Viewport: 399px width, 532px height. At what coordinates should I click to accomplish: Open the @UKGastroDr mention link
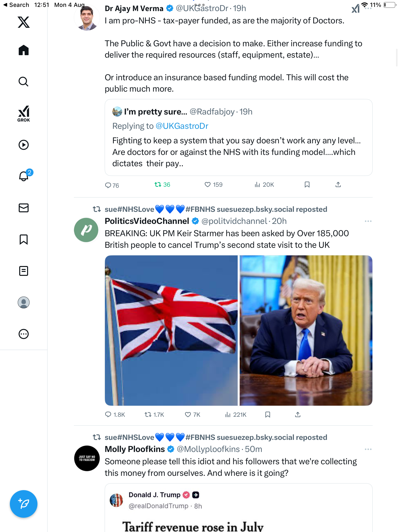pyautogui.click(x=182, y=126)
